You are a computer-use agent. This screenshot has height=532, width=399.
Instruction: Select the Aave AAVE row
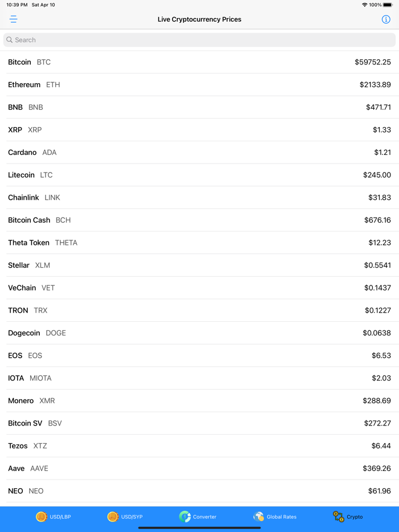tap(199, 469)
